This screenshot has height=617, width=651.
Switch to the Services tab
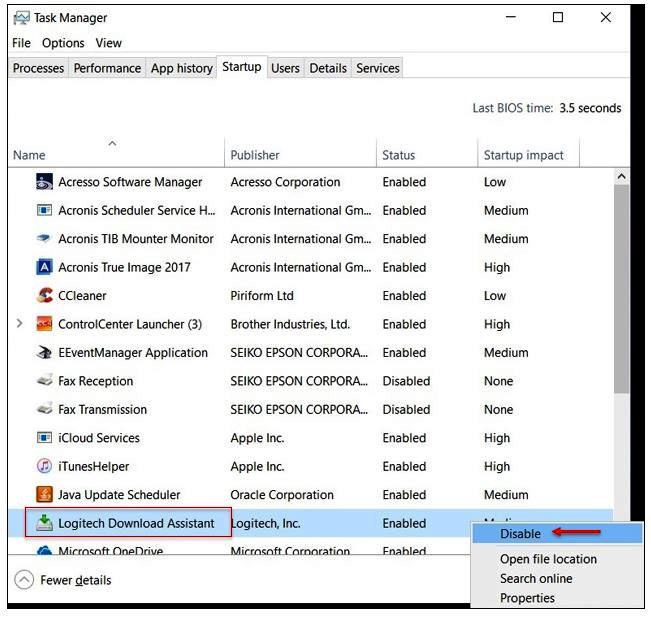coord(378,68)
